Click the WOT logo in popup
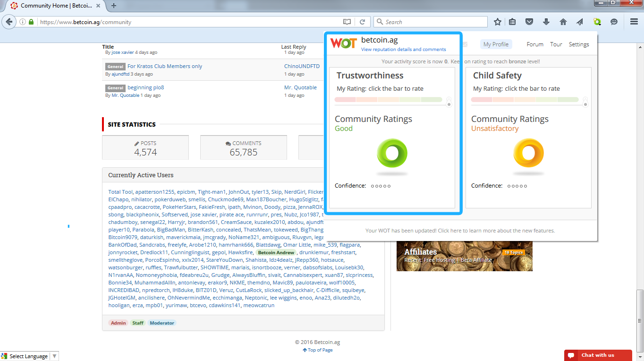Viewport: 644px width, 361px height. coord(343,43)
